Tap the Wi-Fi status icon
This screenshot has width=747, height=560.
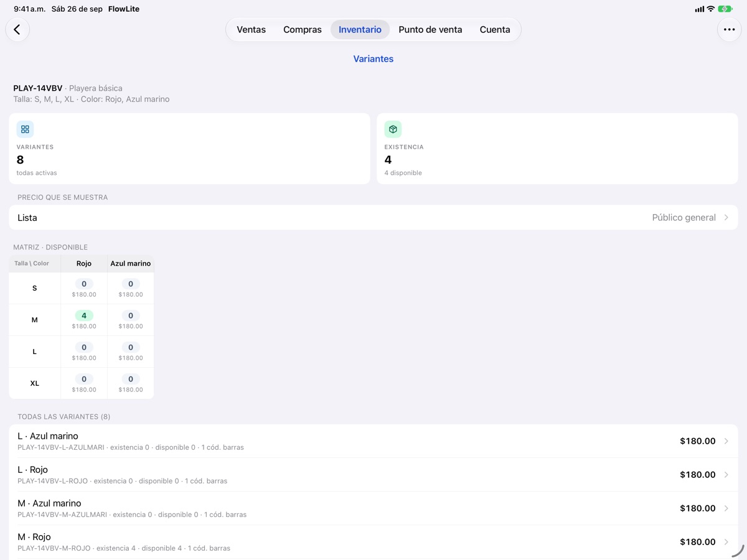(x=710, y=9)
